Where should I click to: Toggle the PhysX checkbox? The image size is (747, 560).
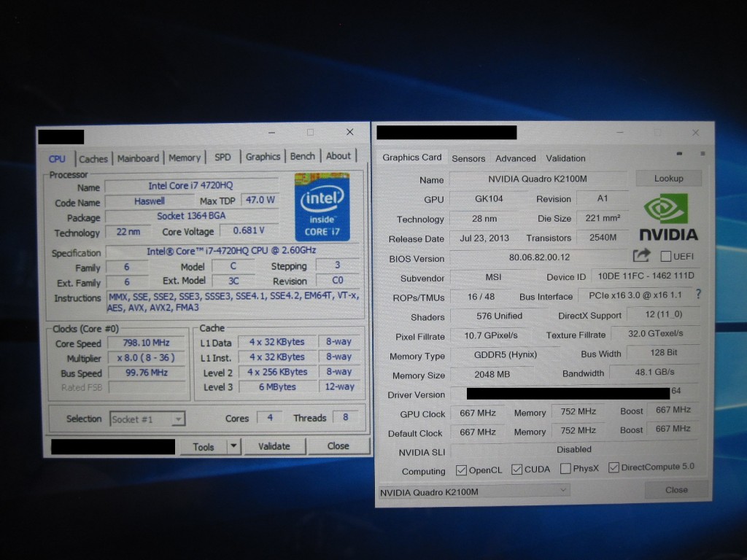[565, 469]
